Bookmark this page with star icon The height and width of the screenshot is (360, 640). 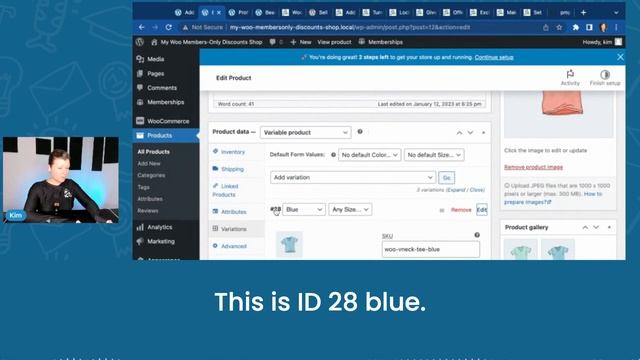559,27
